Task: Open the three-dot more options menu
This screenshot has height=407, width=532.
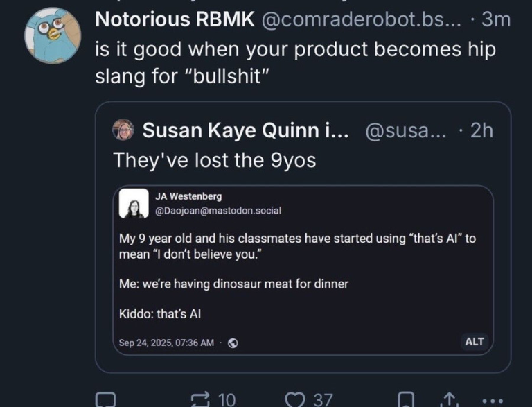Action: [x=492, y=401]
